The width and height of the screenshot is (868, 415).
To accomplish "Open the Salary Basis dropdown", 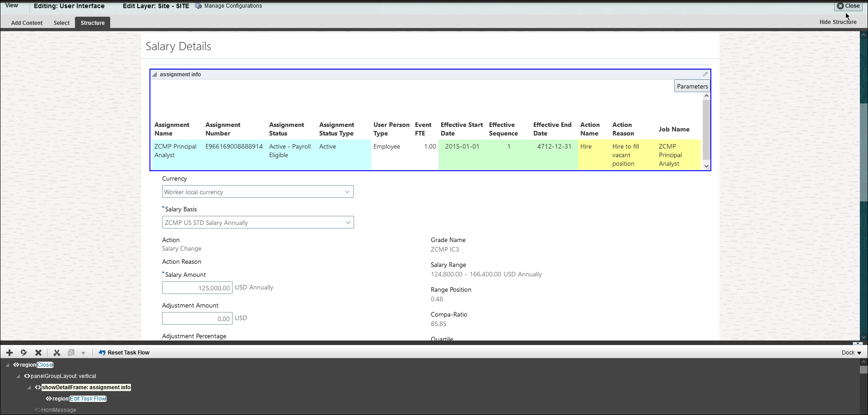I will click(348, 223).
